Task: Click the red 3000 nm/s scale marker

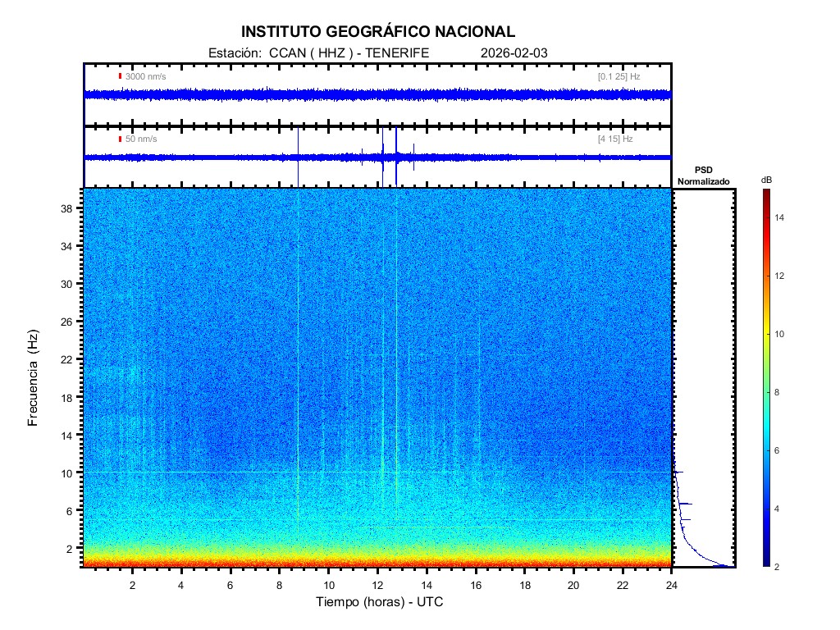Action: (x=121, y=76)
